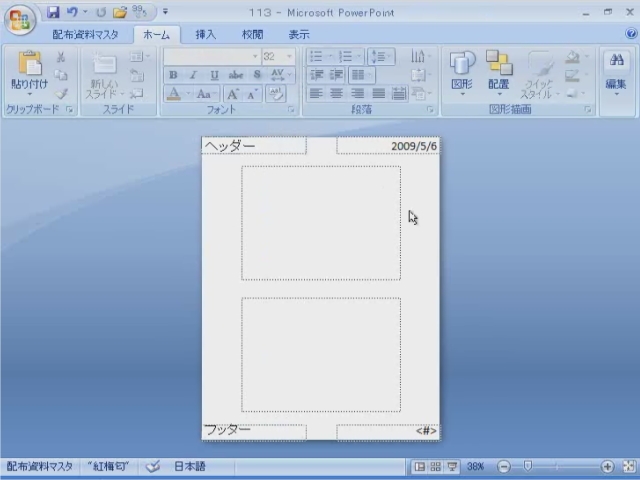Viewport: 640px width, 480px height.
Task: Open the font name dropdown
Action: [x=256, y=57]
